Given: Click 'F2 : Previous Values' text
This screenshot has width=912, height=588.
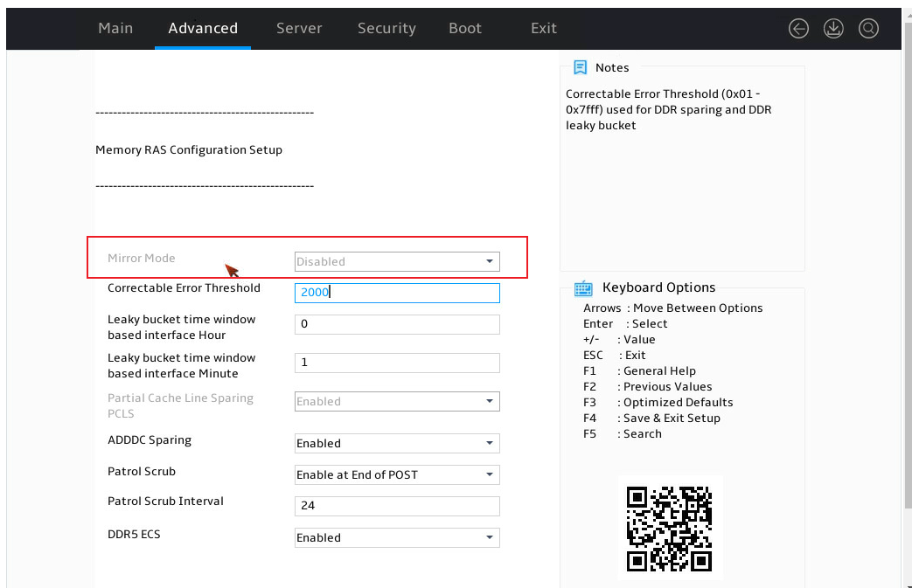Looking at the screenshot, I should coord(647,386).
